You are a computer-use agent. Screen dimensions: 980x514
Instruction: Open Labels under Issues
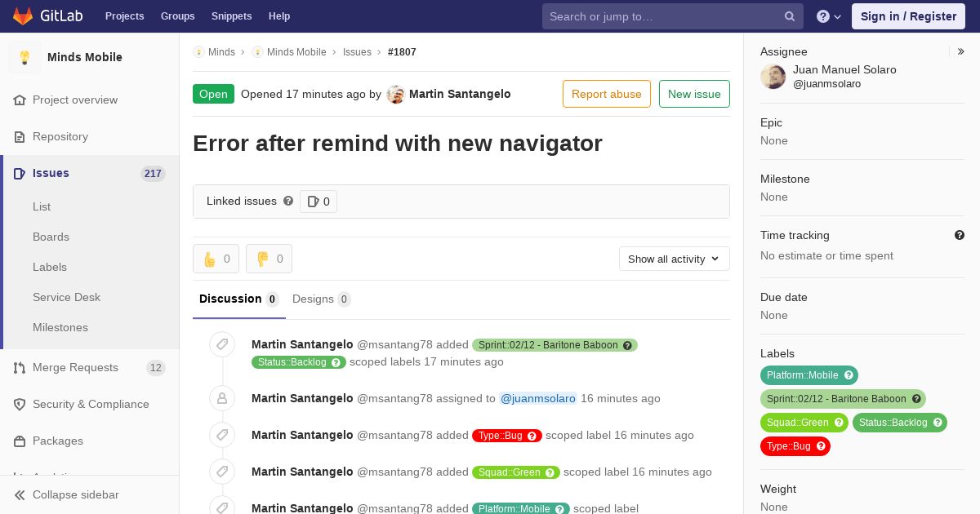tap(50, 267)
